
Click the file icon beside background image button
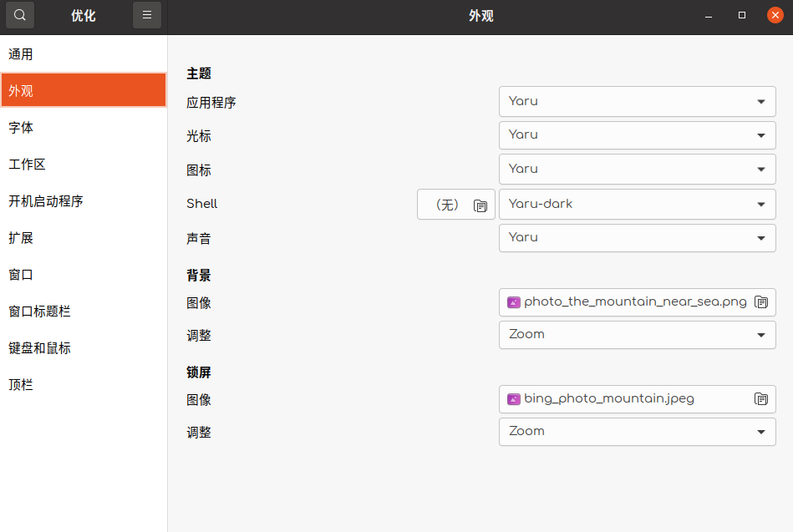[x=761, y=302]
